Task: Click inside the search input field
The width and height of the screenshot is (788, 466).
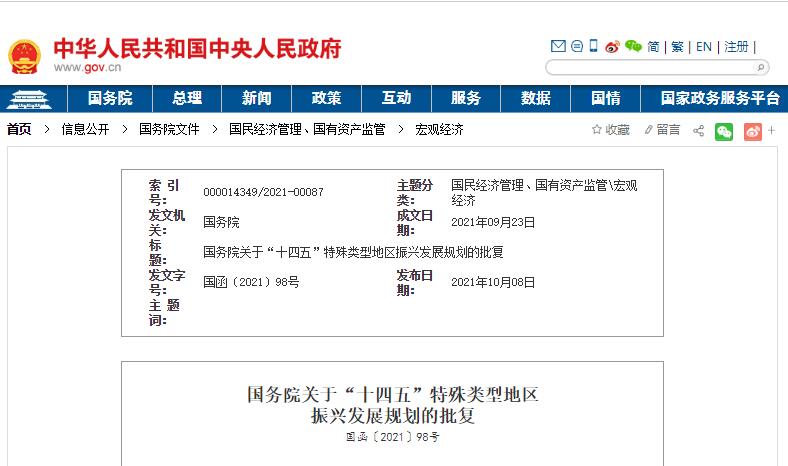Action: click(x=650, y=68)
